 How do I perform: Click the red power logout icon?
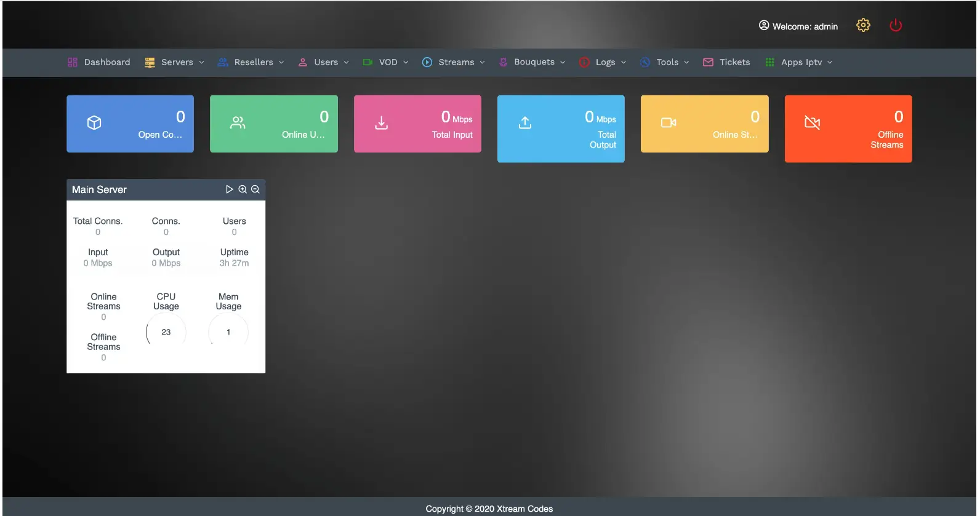coord(896,25)
